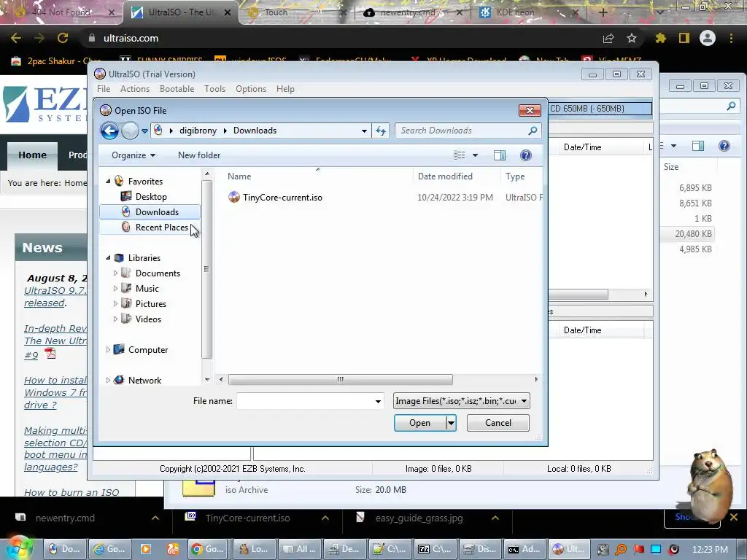Click the Back arrow in Open ISO dialog
Viewport: 747px width, 560px height.
click(109, 131)
